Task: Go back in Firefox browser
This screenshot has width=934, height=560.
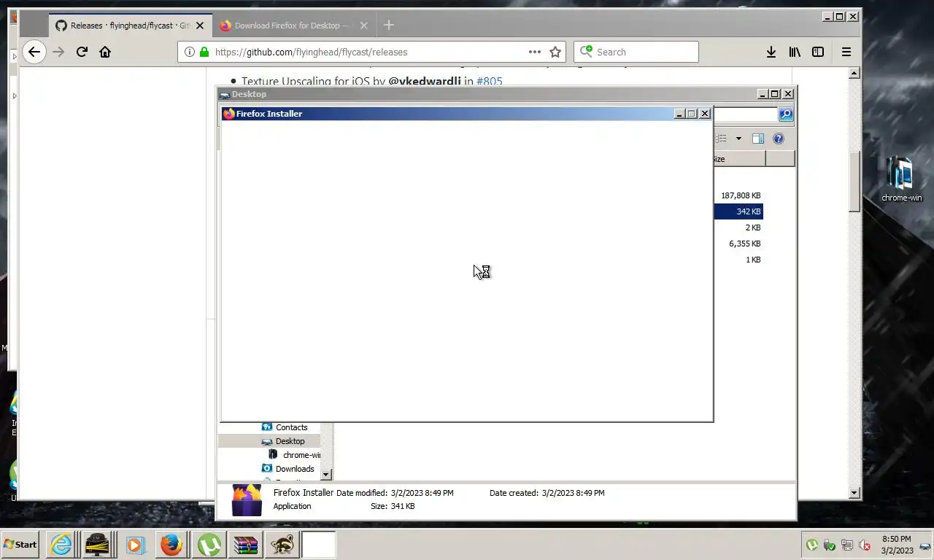Action: (34, 52)
